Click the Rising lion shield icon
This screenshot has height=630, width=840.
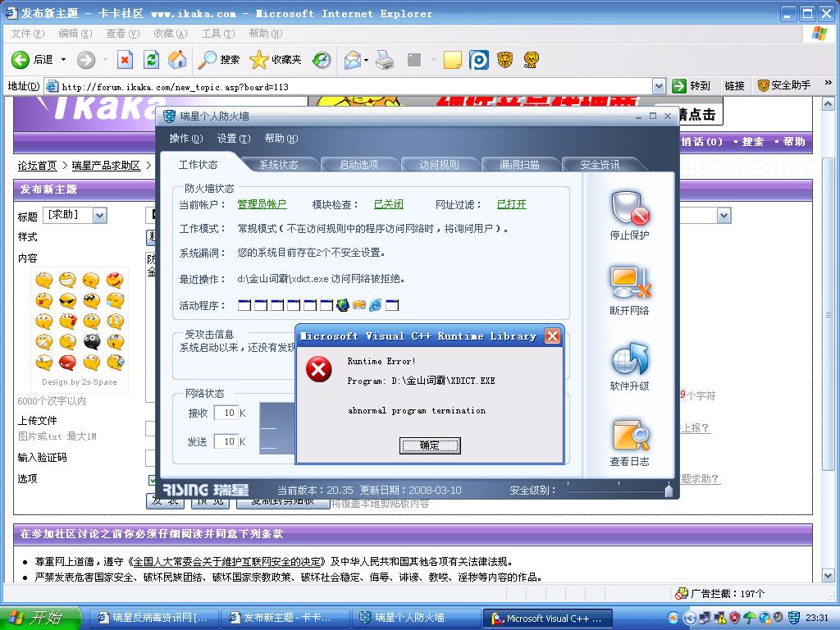504,59
